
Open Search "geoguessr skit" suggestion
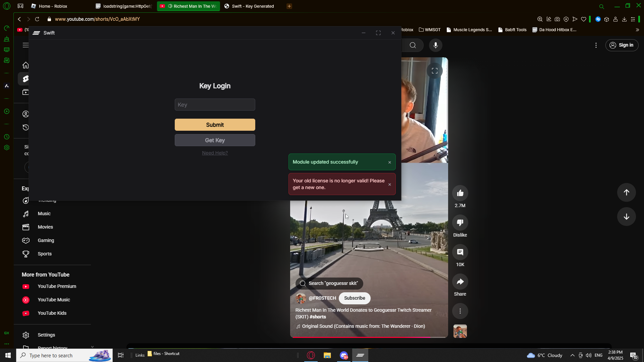329,283
